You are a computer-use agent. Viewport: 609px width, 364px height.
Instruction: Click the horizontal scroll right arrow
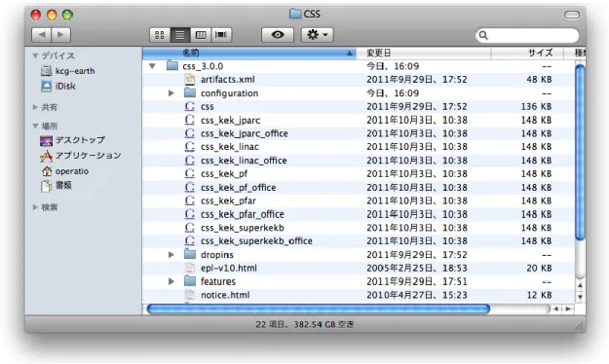[x=568, y=309]
